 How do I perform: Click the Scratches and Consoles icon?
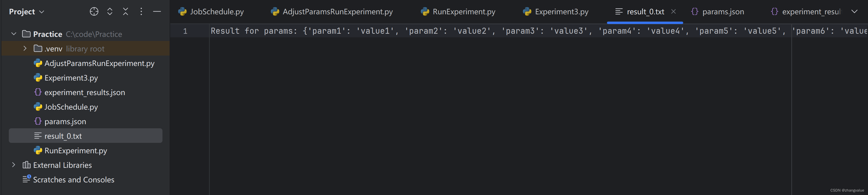(x=27, y=179)
